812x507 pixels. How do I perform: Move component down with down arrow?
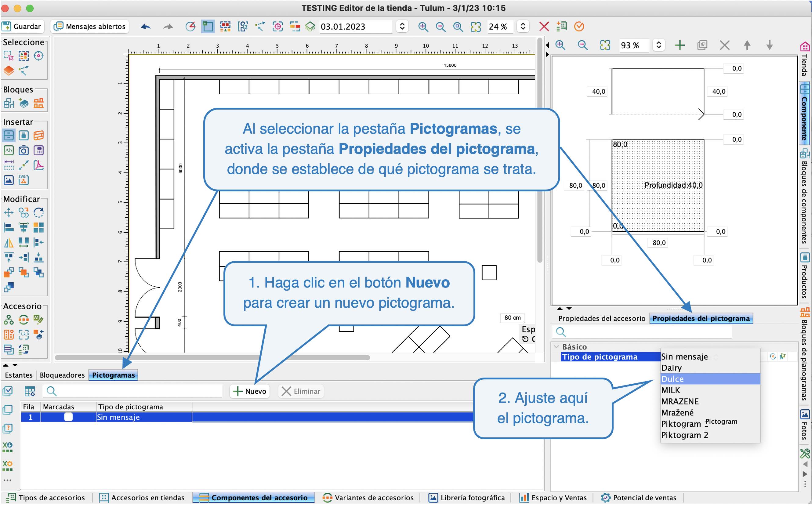tap(770, 45)
